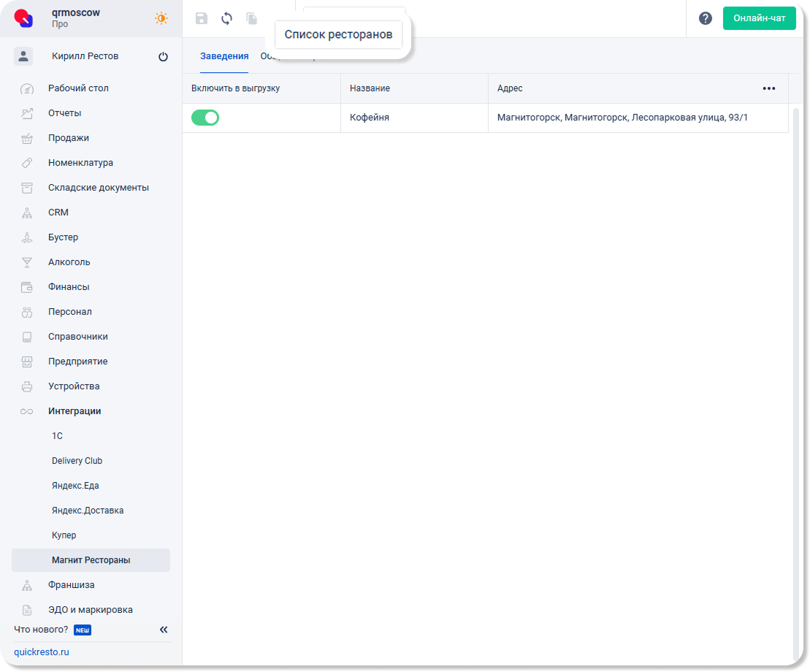The width and height of the screenshot is (810, 672).
Task: Select Delivery Club in the sidebar
Action: tap(77, 461)
